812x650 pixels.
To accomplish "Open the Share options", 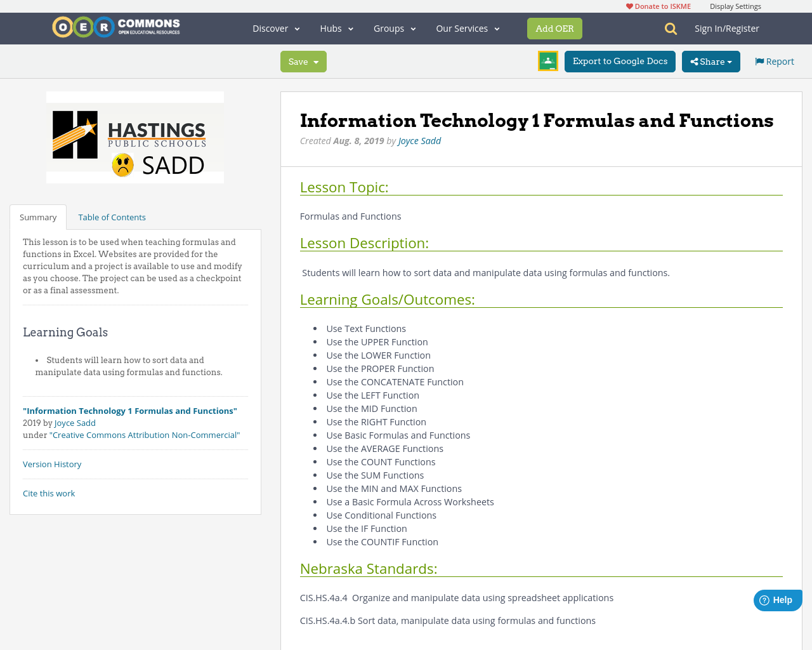I will [x=710, y=60].
